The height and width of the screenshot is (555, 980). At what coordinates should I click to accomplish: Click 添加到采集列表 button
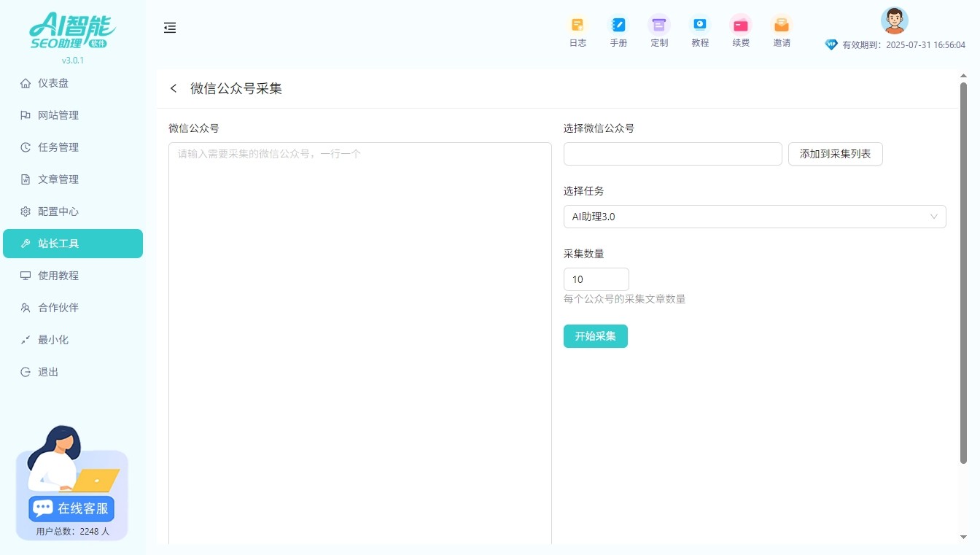835,154
